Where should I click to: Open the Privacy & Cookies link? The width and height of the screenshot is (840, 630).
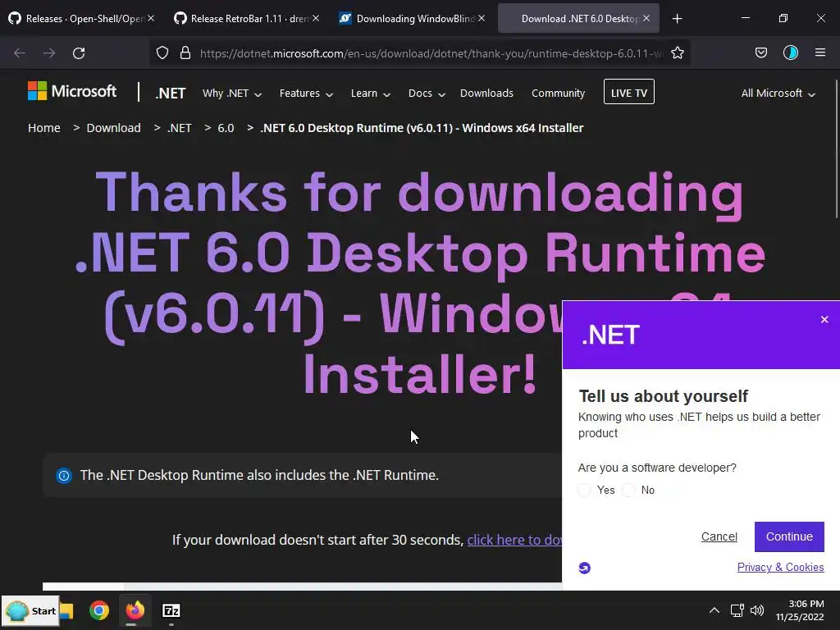click(781, 568)
